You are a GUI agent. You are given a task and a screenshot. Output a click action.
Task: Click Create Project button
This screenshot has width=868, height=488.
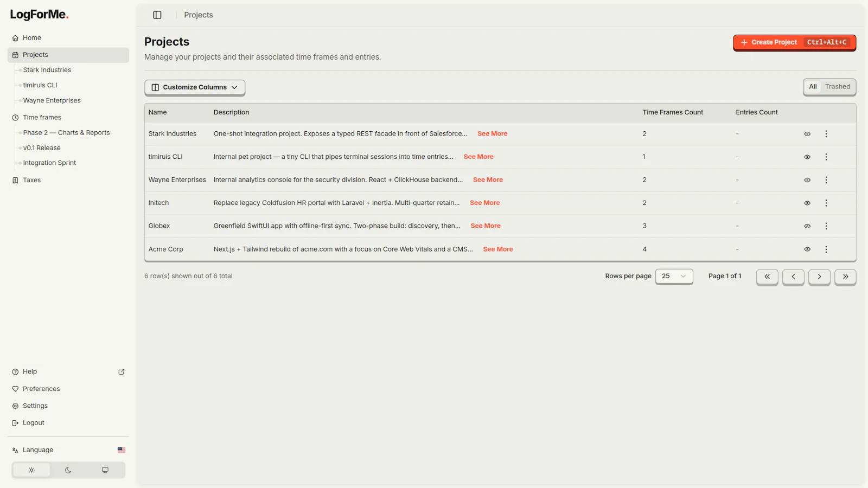pos(794,42)
